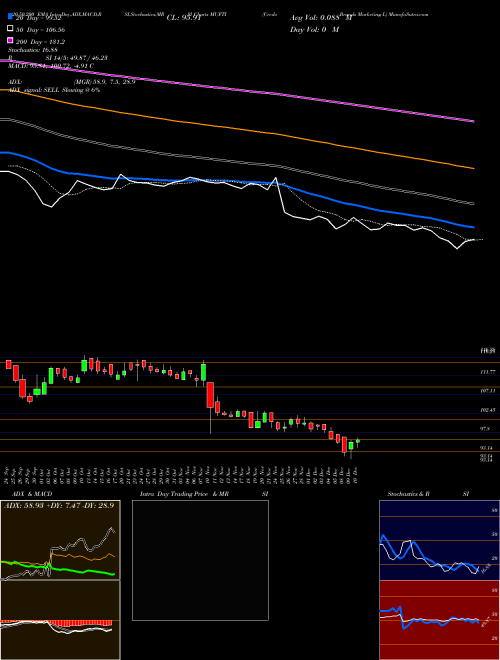The image size is (500, 660).
Task: Open the blue Stochastics chart panel
Action: click(439, 540)
